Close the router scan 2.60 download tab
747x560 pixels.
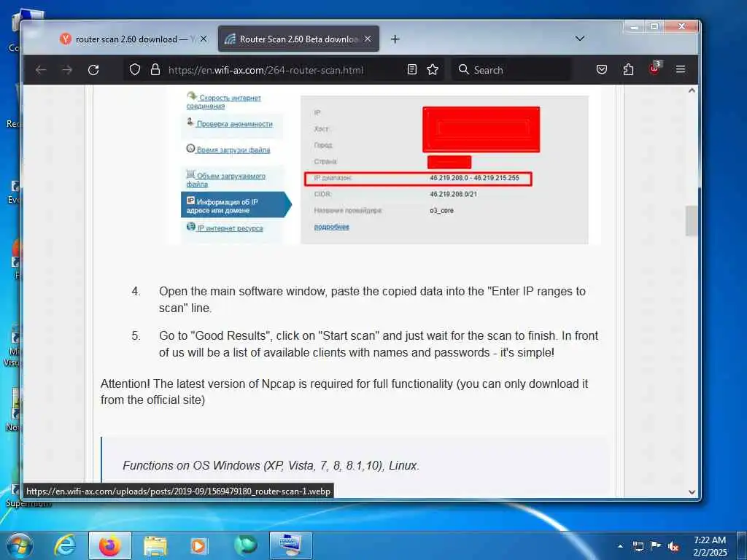204,39
